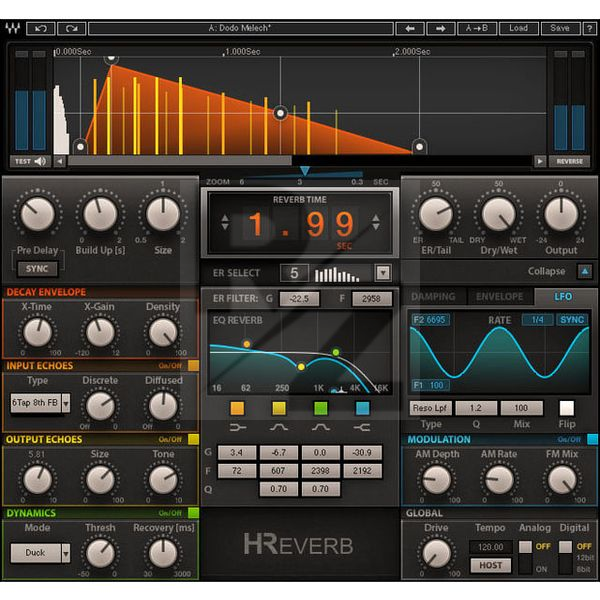Viewport: 600px width, 600px height.
Task: Select the blue EQ band swatch
Action: click(x=362, y=408)
